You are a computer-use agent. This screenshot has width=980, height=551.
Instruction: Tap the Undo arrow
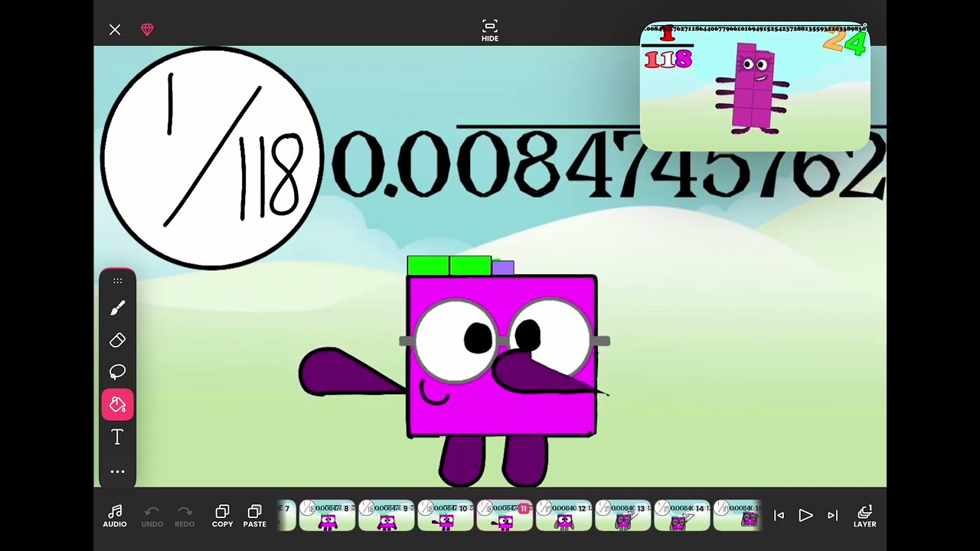point(152,517)
